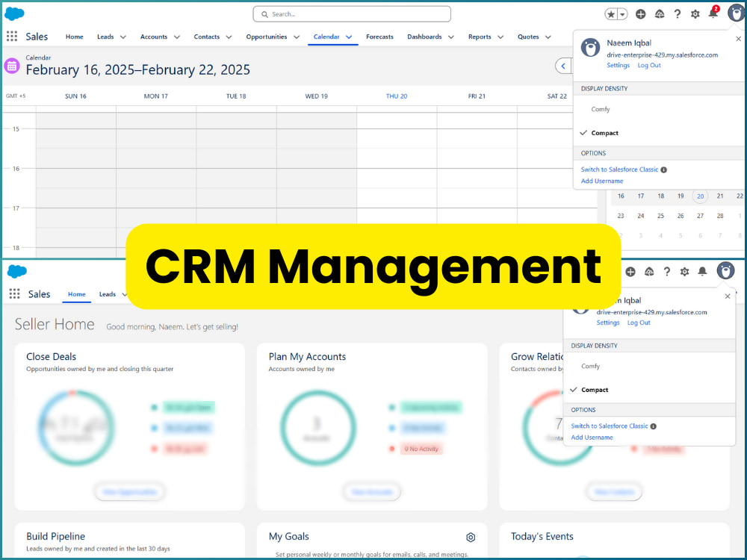Viewport: 747px width, 560px height.
Task: Close the profile panel in Seller Home window
Action: click(728, 296)
